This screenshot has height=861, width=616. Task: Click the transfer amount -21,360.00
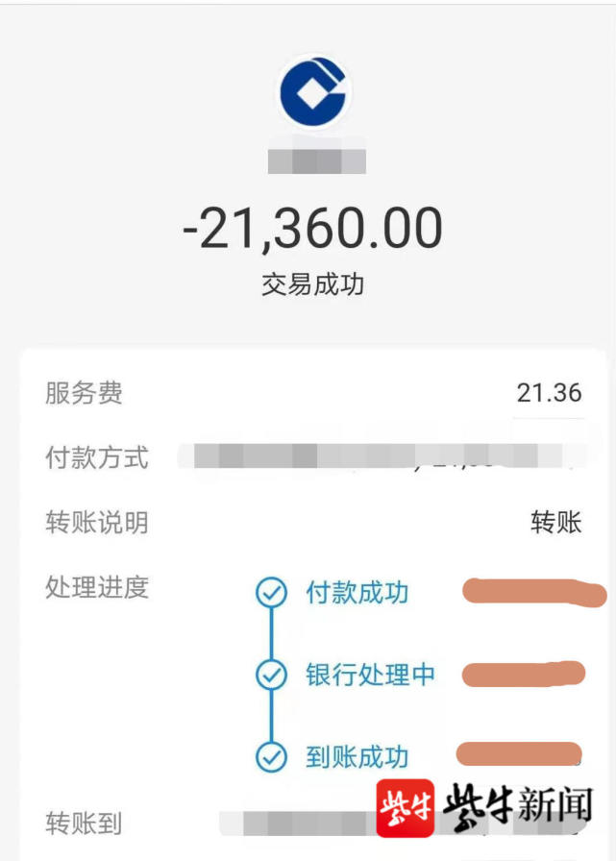[308, 227]
